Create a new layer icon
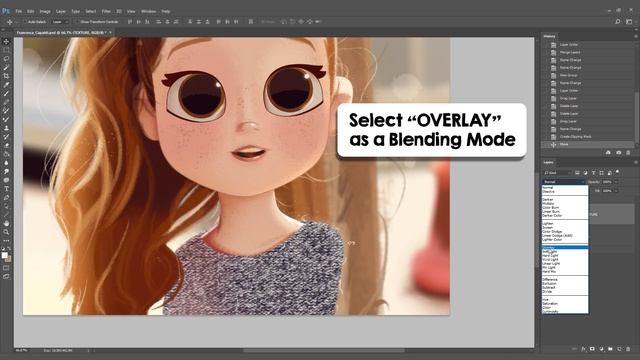Viewport: 640px width, 360px height. pyautogui.click(x=619, y=349)
